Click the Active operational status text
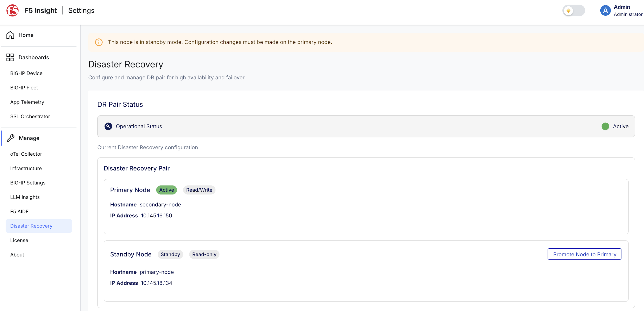Screen dimensions: 644x311 (620, 126)
